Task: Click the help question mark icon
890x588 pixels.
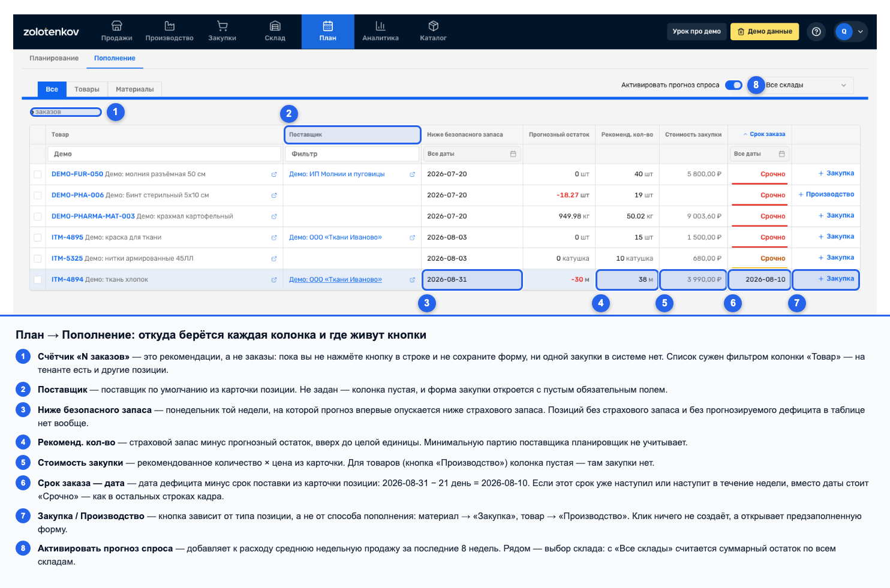Action: (816, 32)
